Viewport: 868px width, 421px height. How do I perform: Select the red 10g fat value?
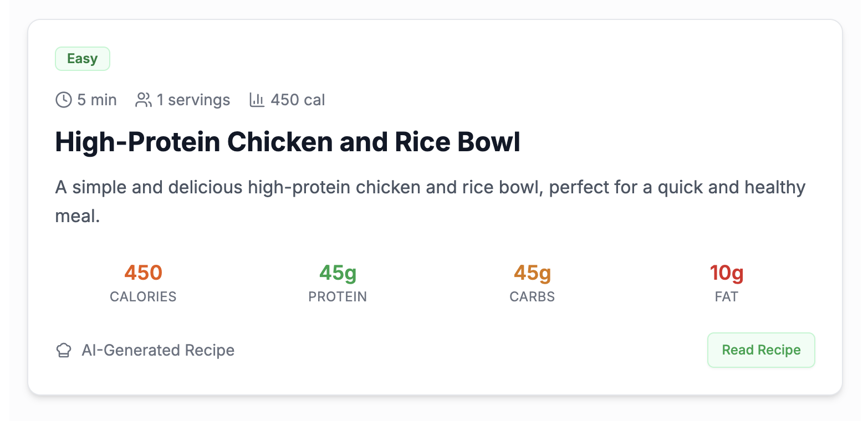(727, 273)
